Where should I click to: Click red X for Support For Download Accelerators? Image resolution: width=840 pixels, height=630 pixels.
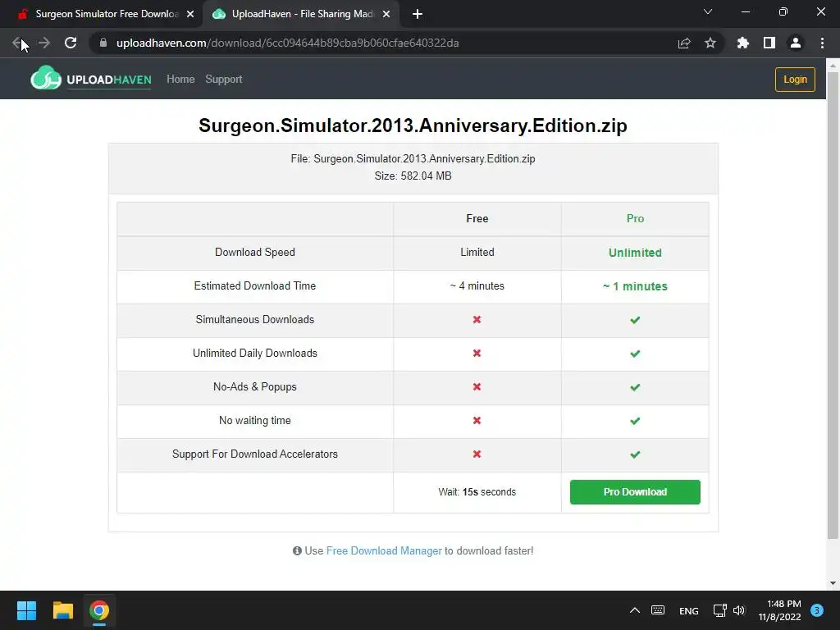[477, 454]
